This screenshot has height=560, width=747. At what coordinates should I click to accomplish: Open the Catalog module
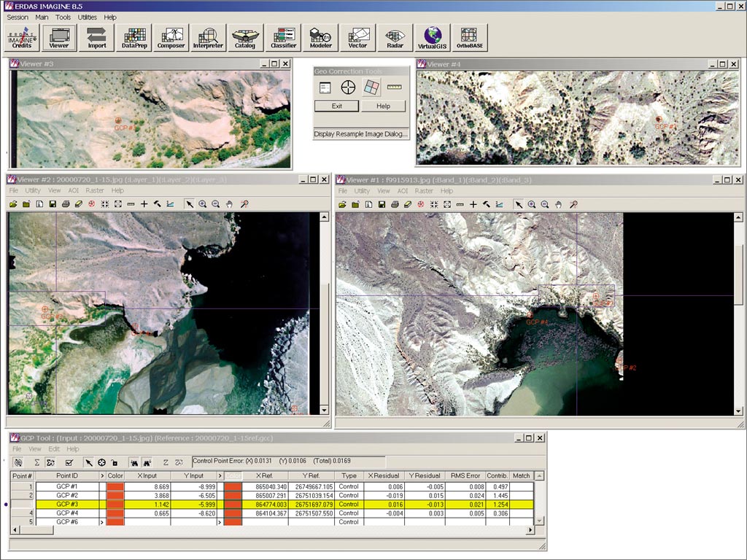[245, 38]
